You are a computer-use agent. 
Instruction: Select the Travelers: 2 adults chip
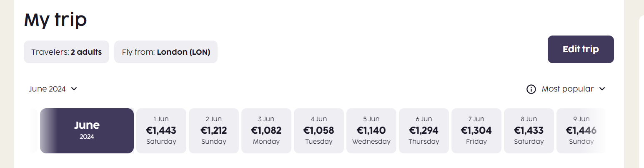[x=66, y=52]
